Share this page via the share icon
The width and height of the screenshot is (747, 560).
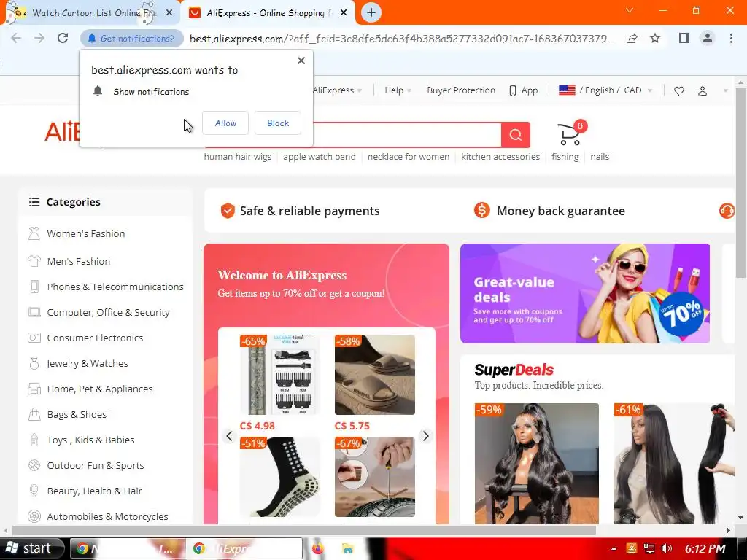point(632,38)
